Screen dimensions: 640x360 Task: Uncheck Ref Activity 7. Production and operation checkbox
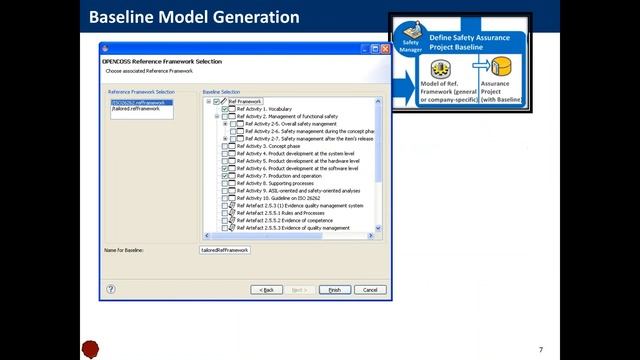coord(224,176)
